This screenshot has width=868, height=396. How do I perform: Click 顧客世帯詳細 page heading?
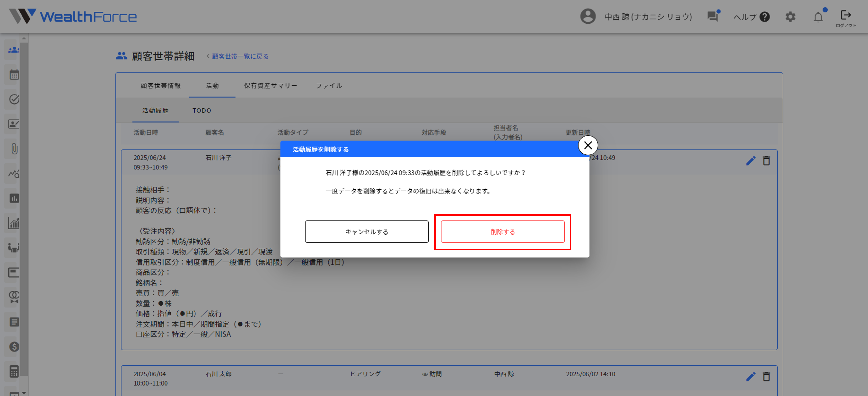pyautogui.click(x=163, y=56)
